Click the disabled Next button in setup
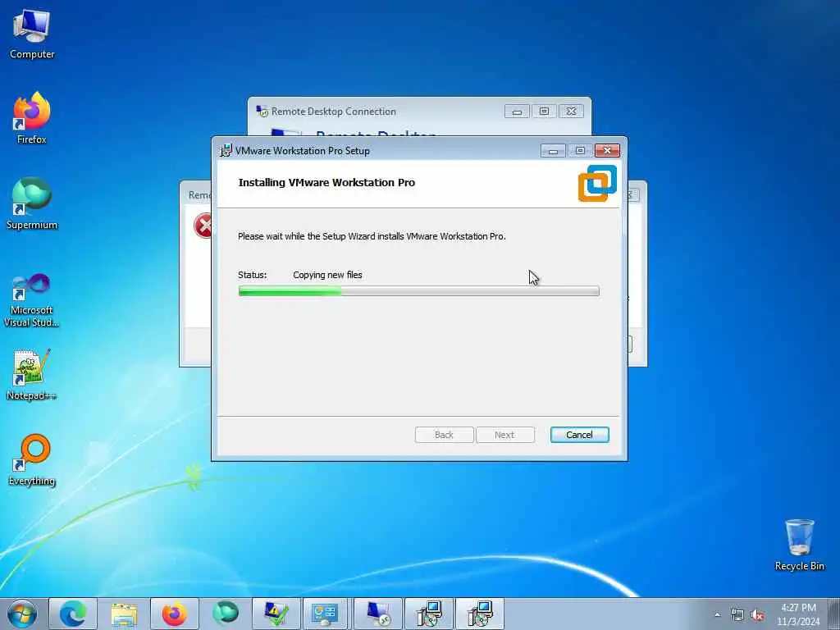 tap(504, 435)
